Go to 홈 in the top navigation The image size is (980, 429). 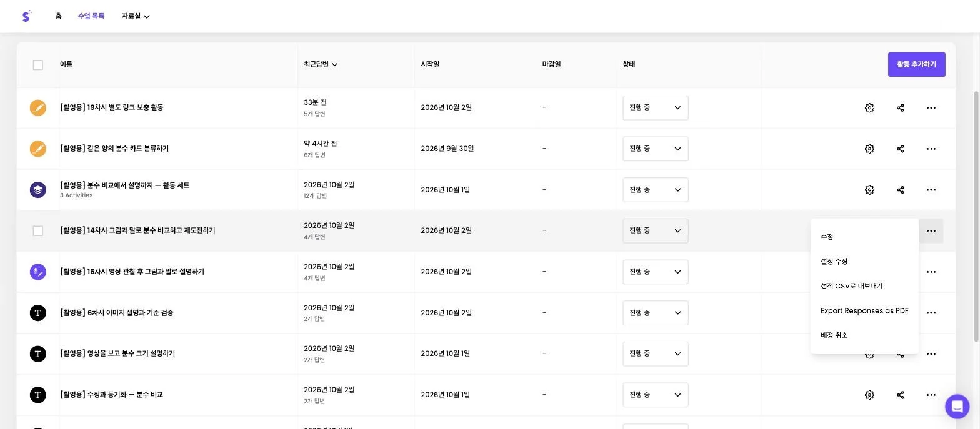click(58, 16)
